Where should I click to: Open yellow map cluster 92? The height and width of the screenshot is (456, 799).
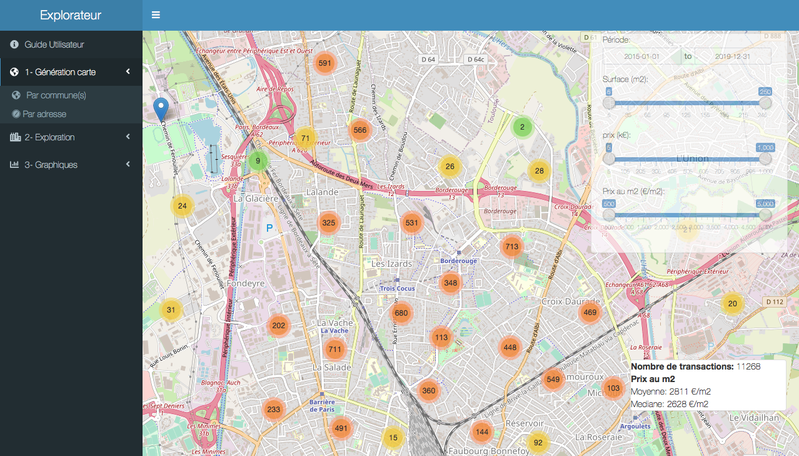coord(538,442)
